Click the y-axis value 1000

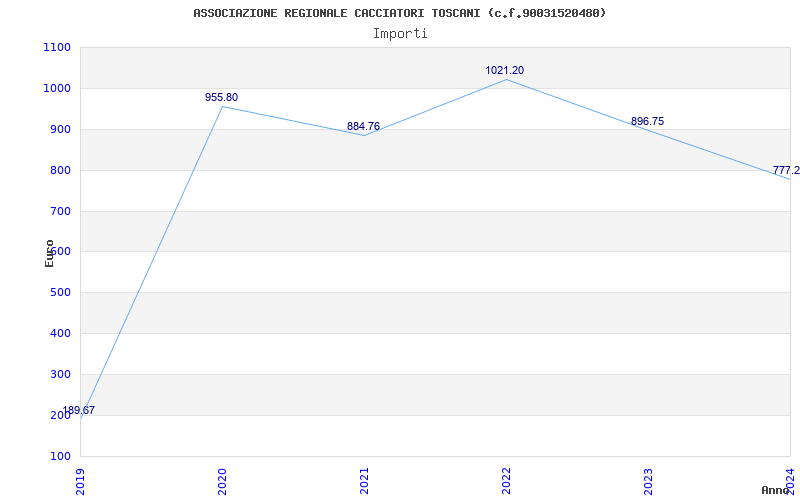tap(57, 88)
